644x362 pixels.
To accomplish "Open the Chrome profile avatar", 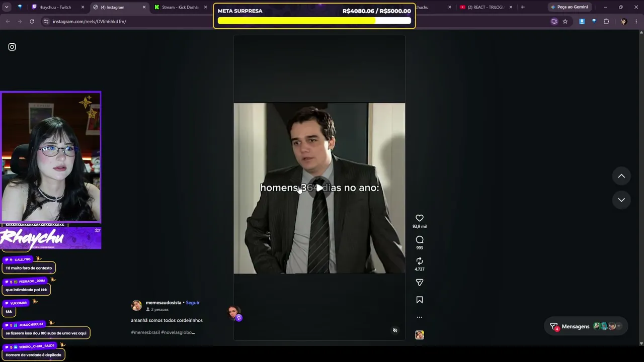I will (624, 22).
